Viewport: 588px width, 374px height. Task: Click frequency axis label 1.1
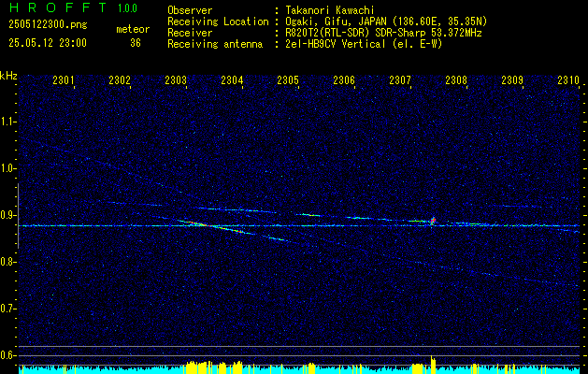coord(7,122)
